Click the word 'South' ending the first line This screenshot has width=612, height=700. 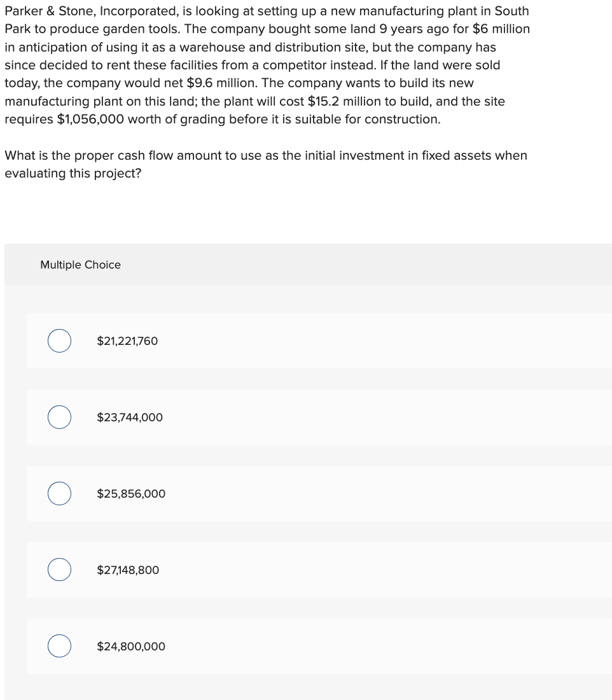[511, 11]
